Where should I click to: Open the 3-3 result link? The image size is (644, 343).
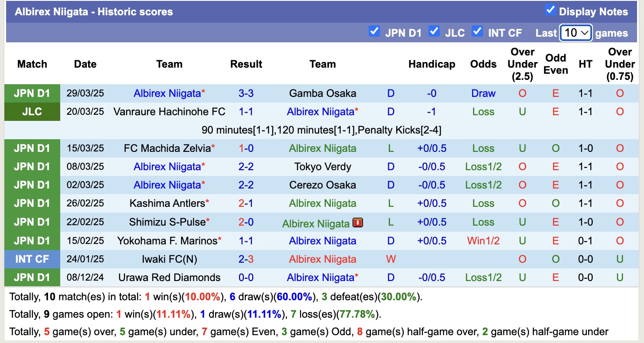click(x=247, y=93)
